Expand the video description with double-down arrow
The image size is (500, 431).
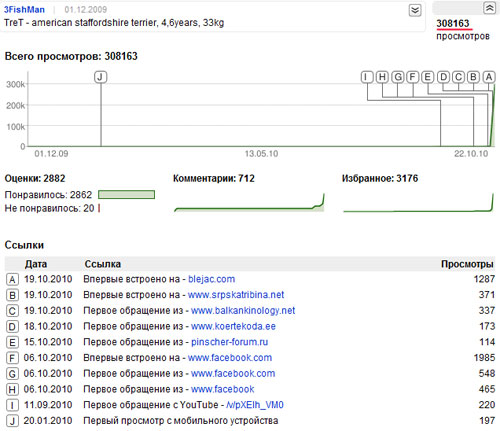coord(415,10)
